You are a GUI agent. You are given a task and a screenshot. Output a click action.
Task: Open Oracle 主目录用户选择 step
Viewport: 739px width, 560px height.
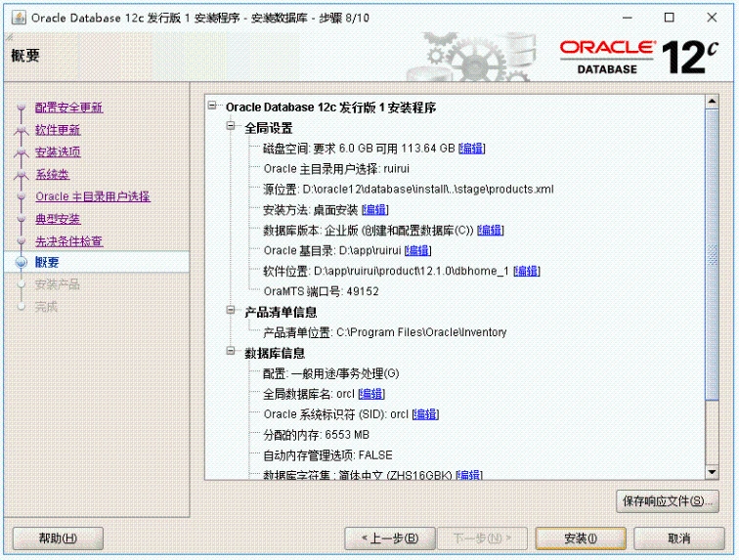93,196
